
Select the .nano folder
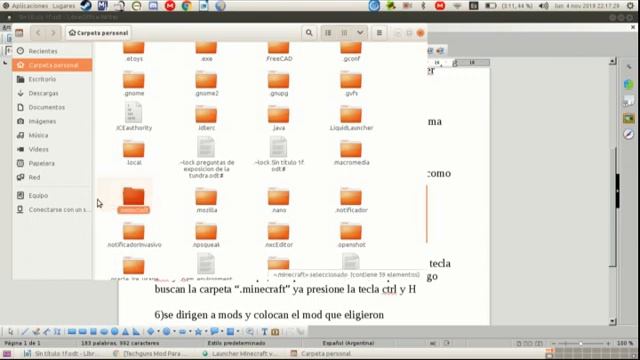[279, 200]
